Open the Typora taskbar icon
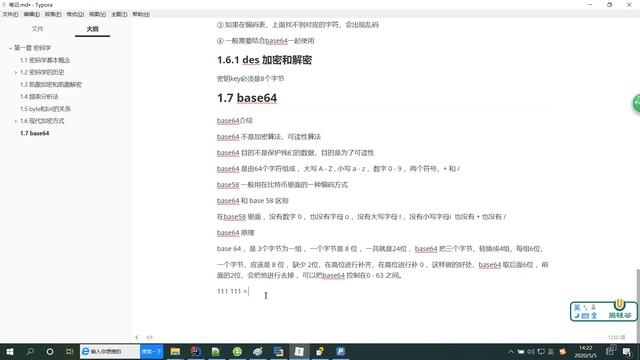 pyautogui.click(x=299, y=351)
